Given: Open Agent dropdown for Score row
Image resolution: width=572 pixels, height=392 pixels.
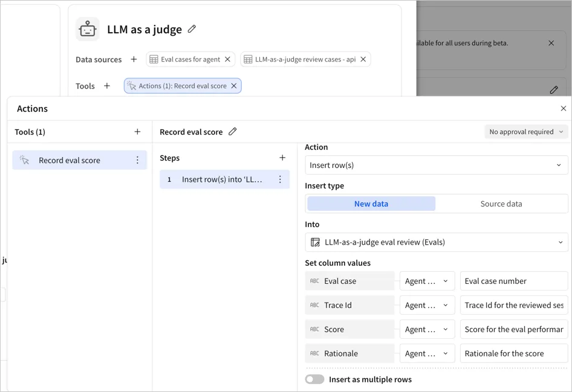Looking at the screenshot, I should [427, 329].
